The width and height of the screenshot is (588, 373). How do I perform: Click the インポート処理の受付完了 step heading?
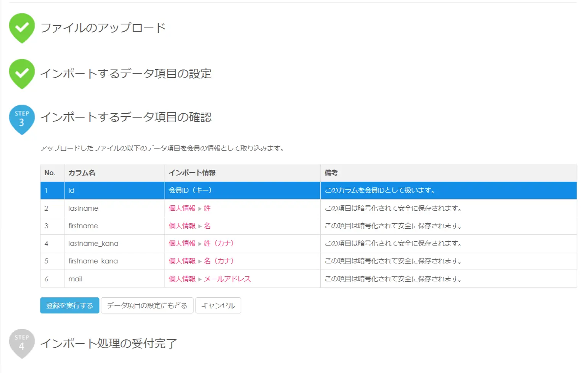pos(109,344)
